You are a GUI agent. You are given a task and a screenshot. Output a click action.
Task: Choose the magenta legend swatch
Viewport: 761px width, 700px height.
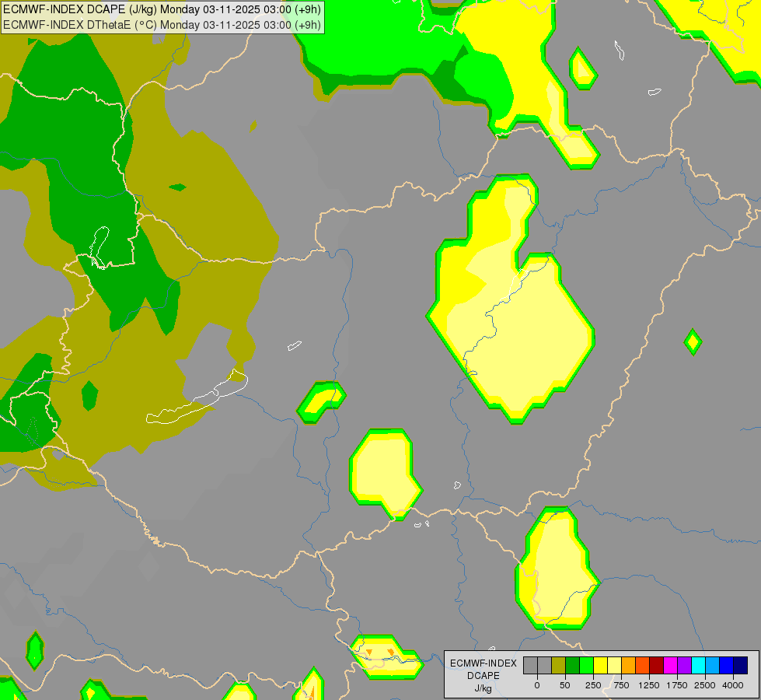[x=671, y=666]
